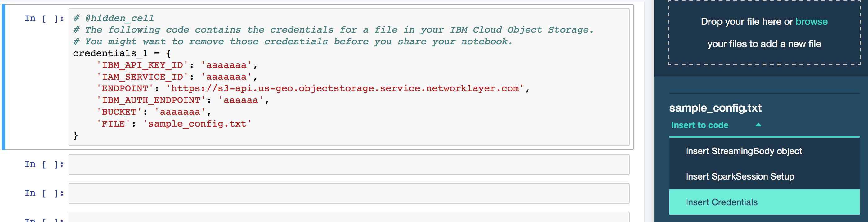Choose Insert StreamingBody object
868x222 pixels.
(x=743, y=151)
